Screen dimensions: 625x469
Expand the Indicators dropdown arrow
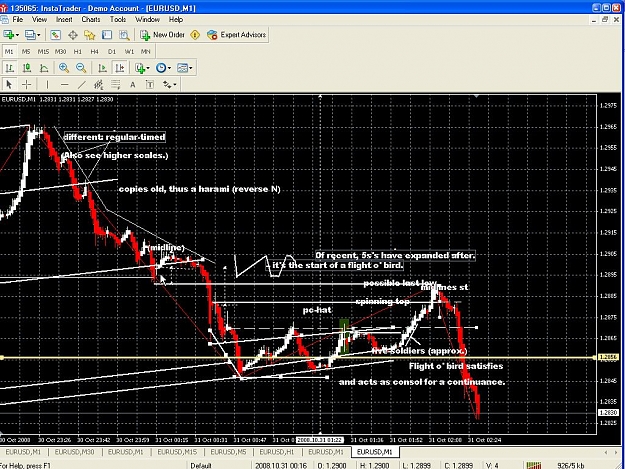pos(148,69)
